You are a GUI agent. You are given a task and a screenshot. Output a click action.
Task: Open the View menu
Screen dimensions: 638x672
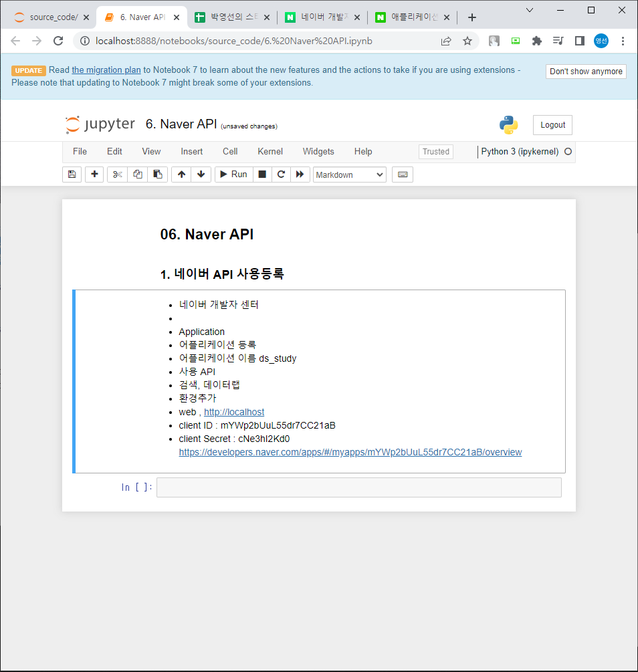[x=151, y=152]
